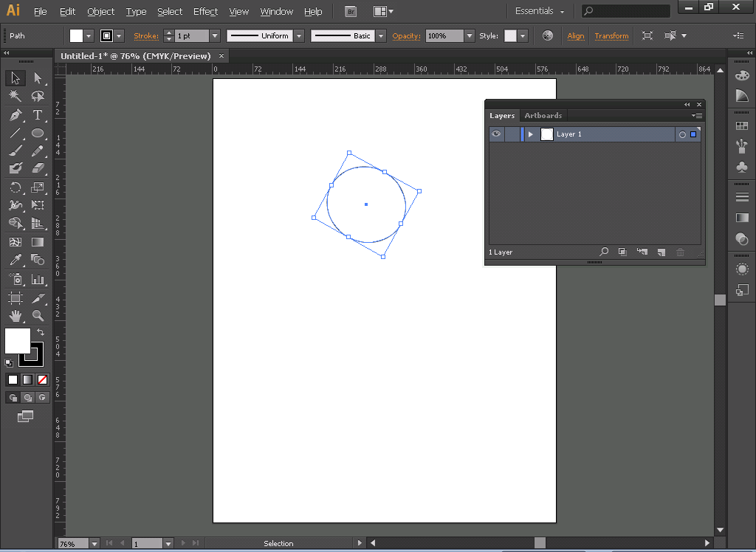
Task: Expand Layer 1 contents
Action: click(531, 134)
